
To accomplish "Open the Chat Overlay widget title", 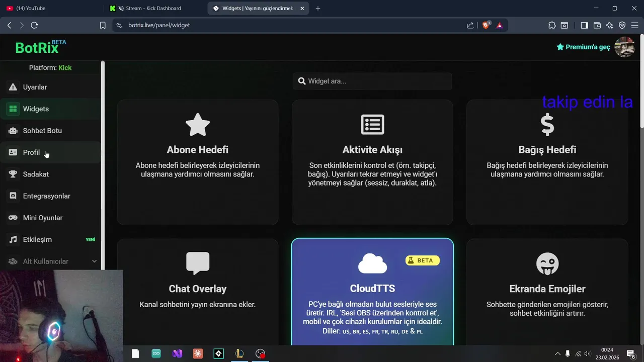I will coord(198,289).
